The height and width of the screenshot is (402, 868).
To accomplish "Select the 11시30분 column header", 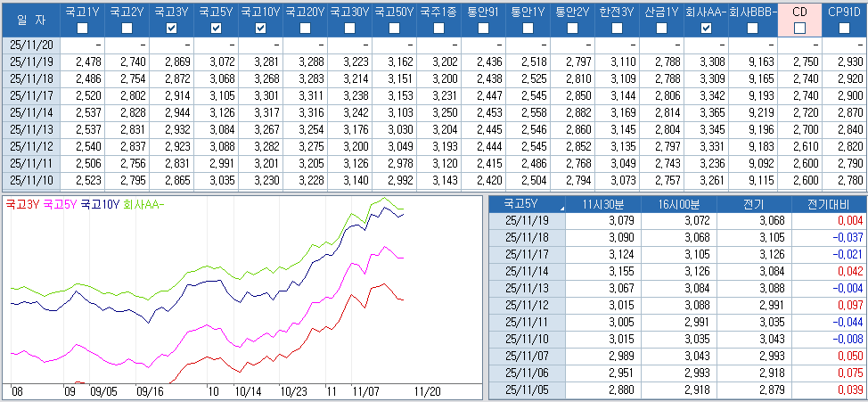I will coord(605,203).
